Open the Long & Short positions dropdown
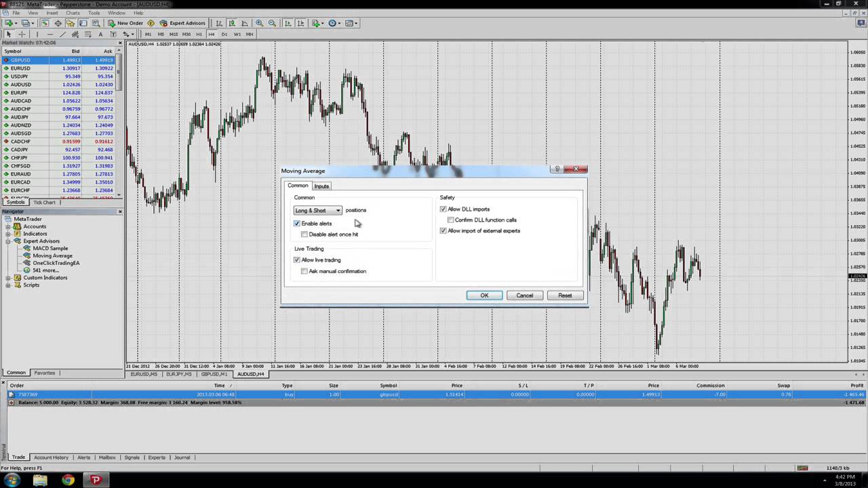 coord(317,210)
